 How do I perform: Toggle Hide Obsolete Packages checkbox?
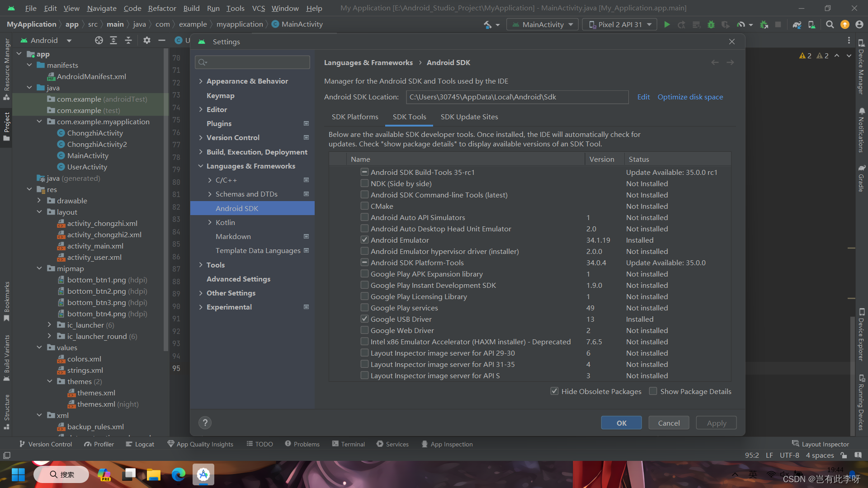[554, 391]
